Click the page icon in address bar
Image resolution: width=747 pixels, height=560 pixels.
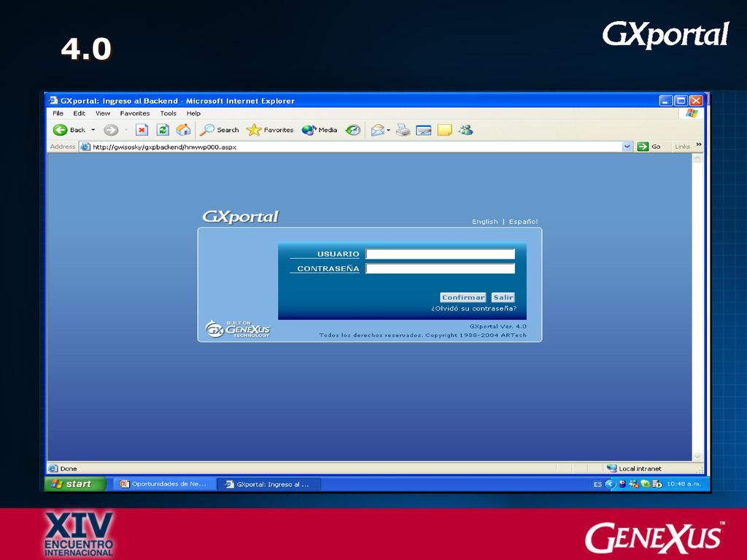click(85, 147)
